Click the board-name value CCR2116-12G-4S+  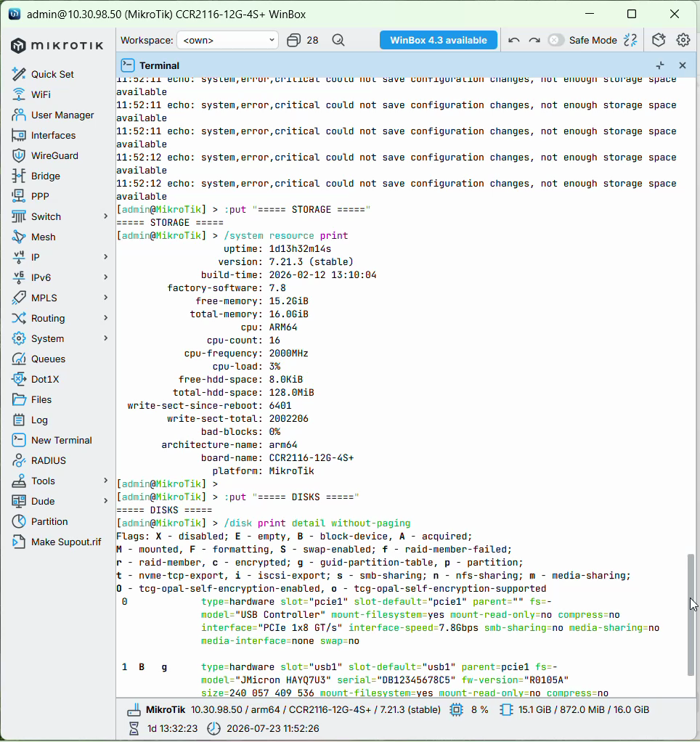(x=312, y=458)
